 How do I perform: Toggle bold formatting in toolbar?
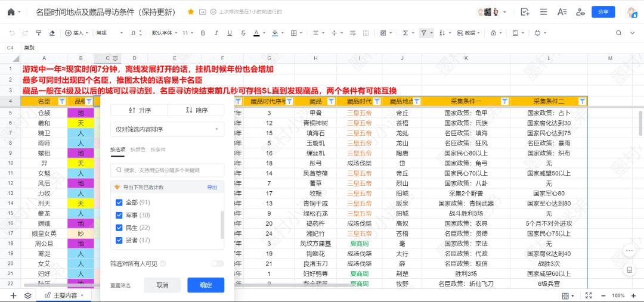click(x=203, y=33)
